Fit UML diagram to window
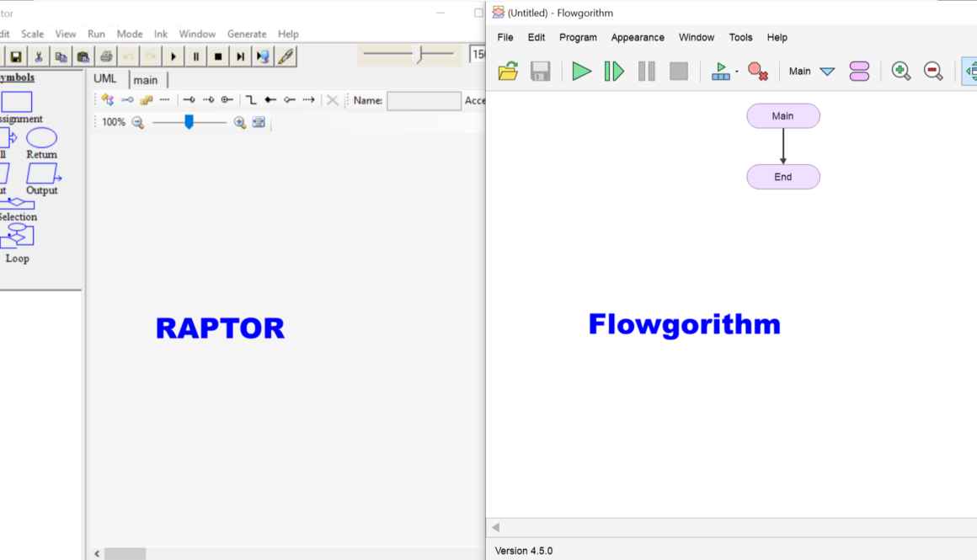977x560 pixels. 259,123
